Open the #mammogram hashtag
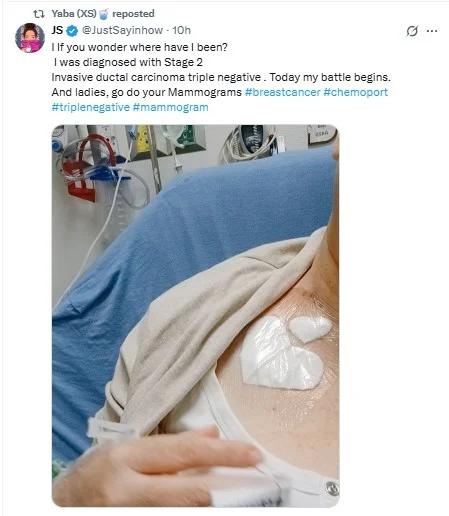 pyautogui.click(x=170, y=107)
